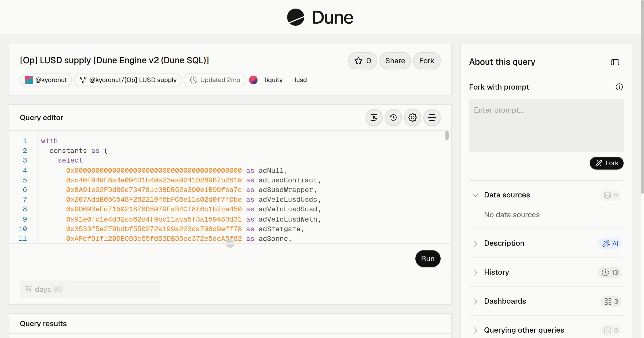Click 'adVeloLusdWeth' alias on line 9

[288, 219]
